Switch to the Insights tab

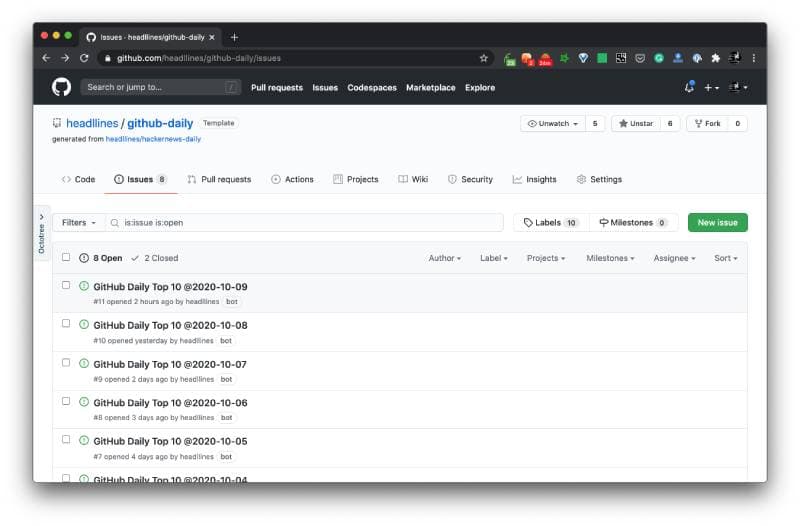(x=534, y=180)
